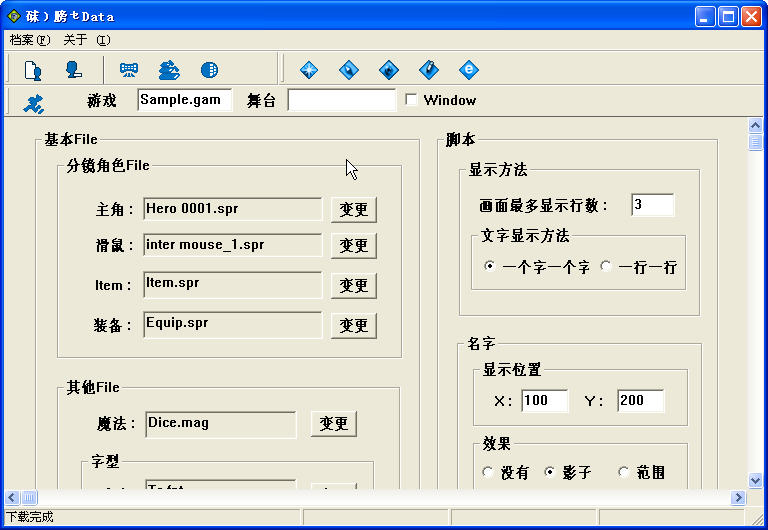The height and width of the screenshot is (530, 768).
Task: Click the document-with-person toolbar icon
Action: point(33,70)
